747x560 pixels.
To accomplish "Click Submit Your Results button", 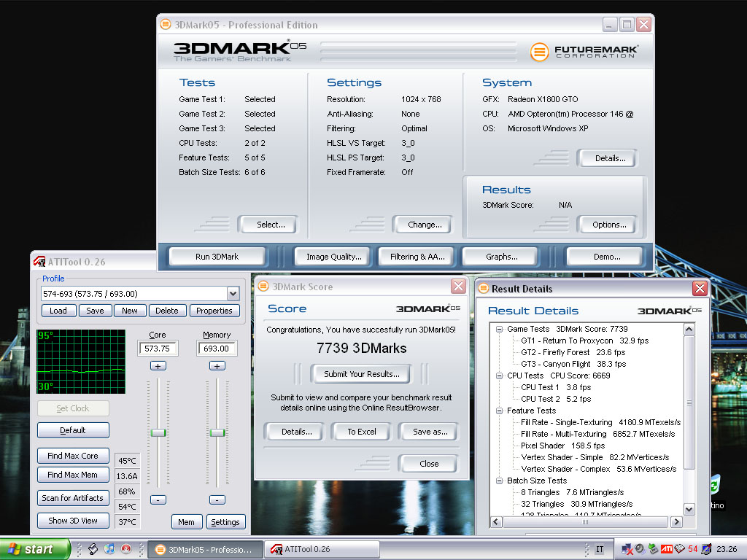I will click(x=362, y=374).
